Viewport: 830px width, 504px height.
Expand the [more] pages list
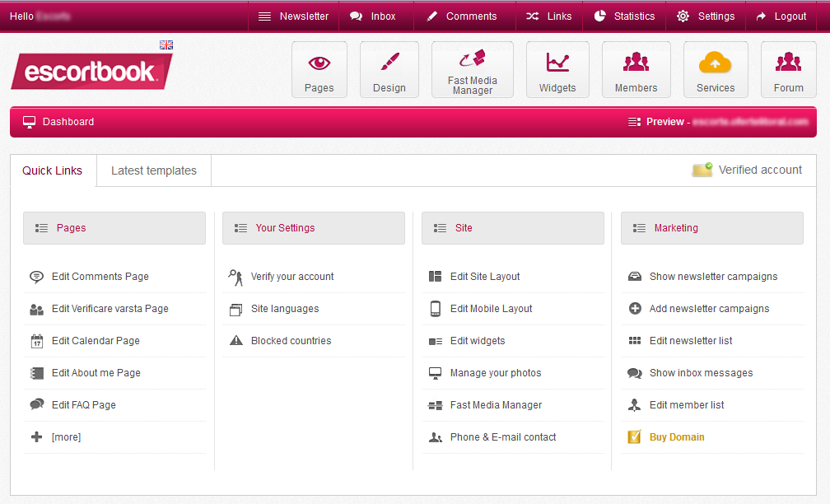[x=66, y=437]
